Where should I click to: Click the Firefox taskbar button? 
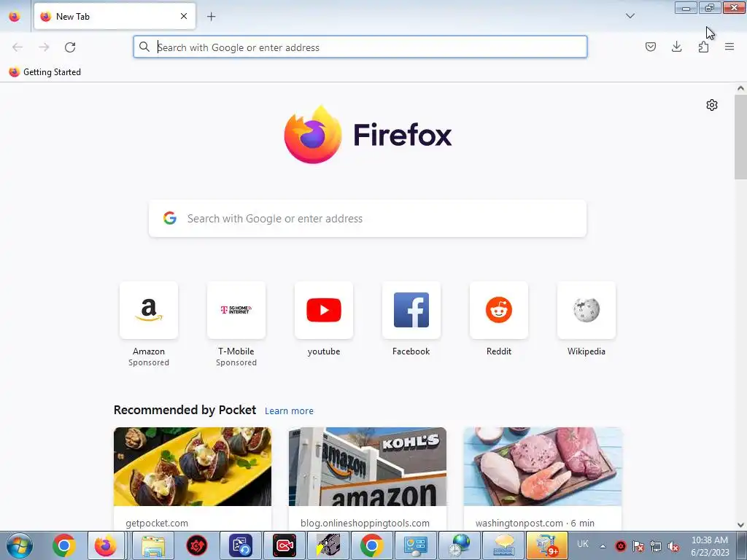[106, 545]
